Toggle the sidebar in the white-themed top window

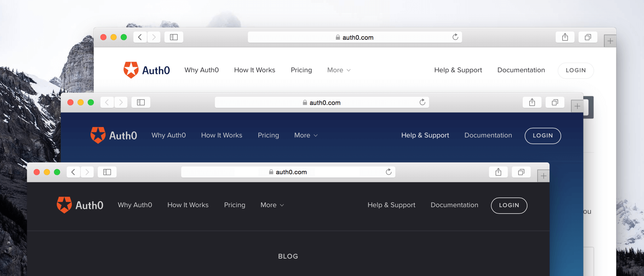coord(174,37)
